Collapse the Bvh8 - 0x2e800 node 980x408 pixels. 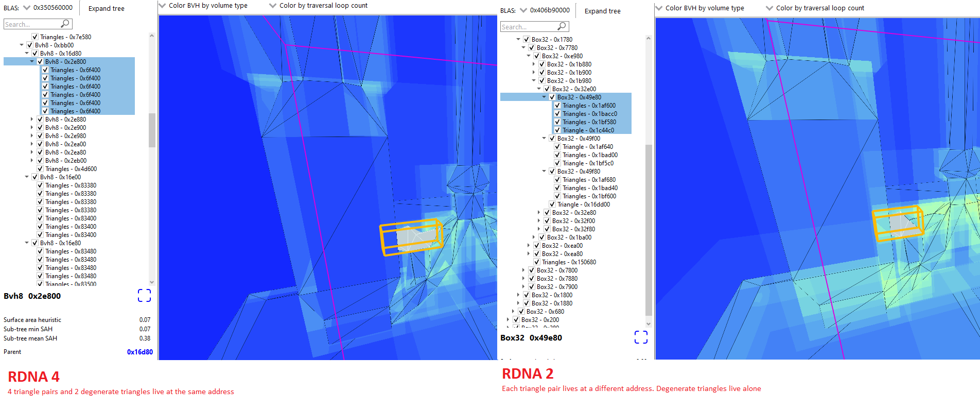[32, 62]
